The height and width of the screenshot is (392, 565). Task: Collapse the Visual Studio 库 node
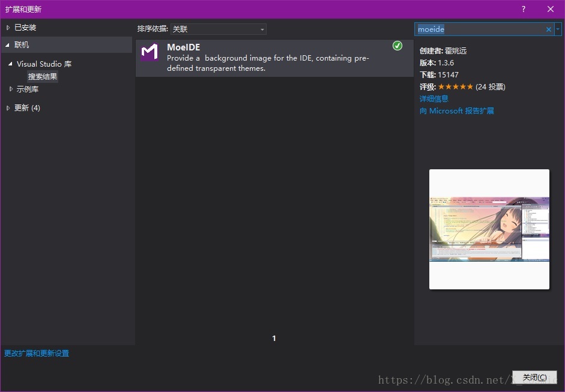point(10,64)
